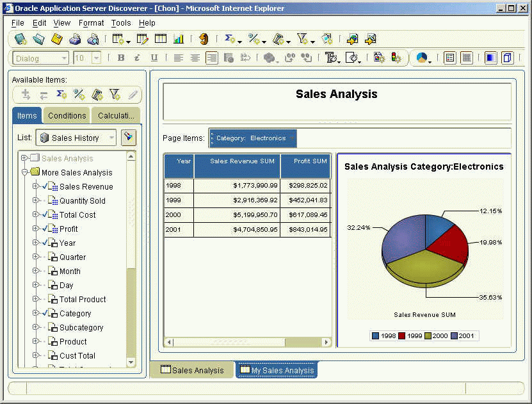Click the Print icon
The height and width of the screenshot is (404, 532).
click(x=75, y=39)
